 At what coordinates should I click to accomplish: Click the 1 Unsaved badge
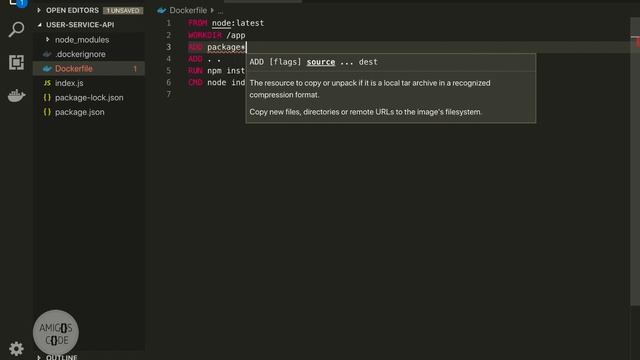pos(123,11)
